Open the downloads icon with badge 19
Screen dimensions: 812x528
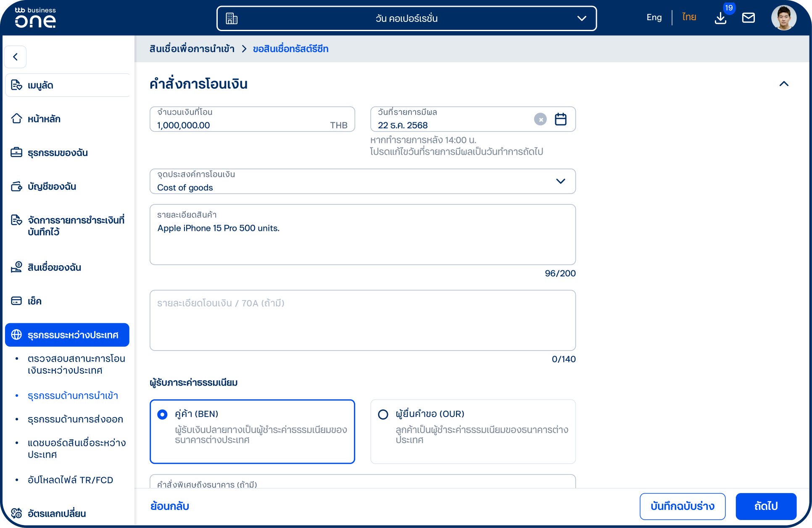pyautogui.click(x=720, y=18)
